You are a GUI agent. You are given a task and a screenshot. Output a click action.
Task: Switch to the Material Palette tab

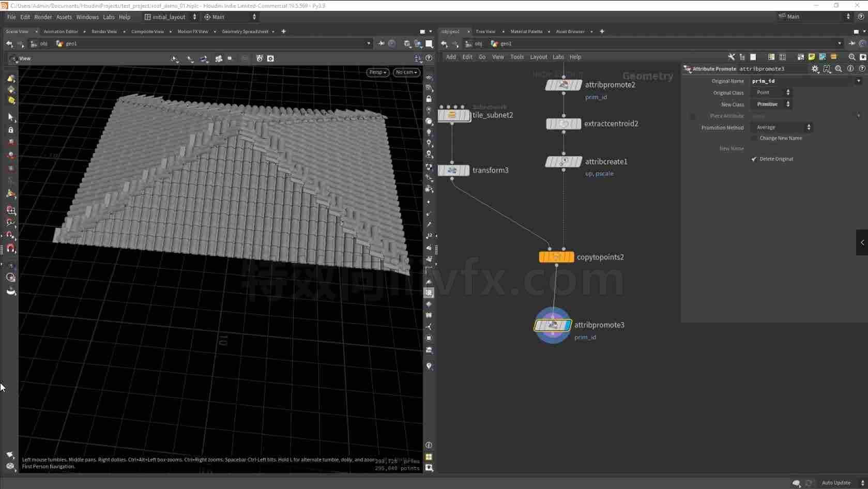click(526, 32)
